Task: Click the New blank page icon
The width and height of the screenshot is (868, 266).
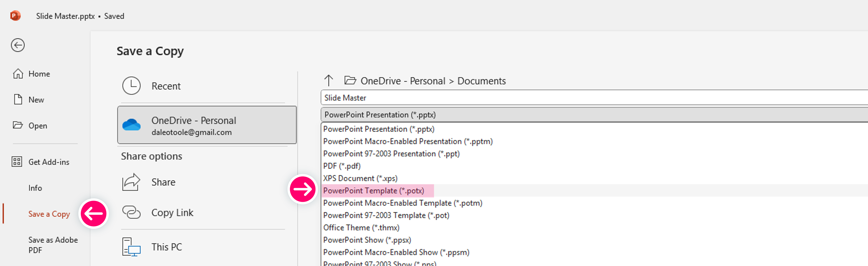Action: pos(18,100)
